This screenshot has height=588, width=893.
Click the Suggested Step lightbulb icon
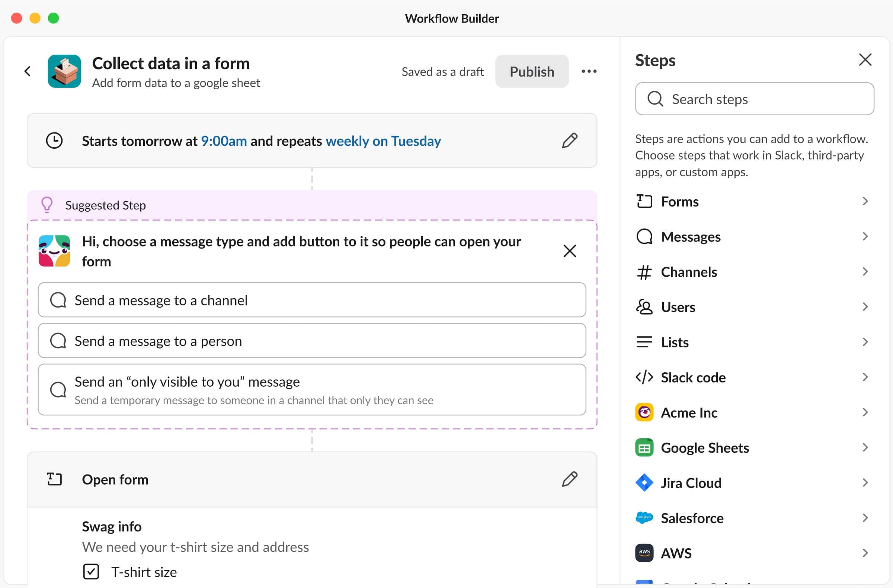[47, 205]
